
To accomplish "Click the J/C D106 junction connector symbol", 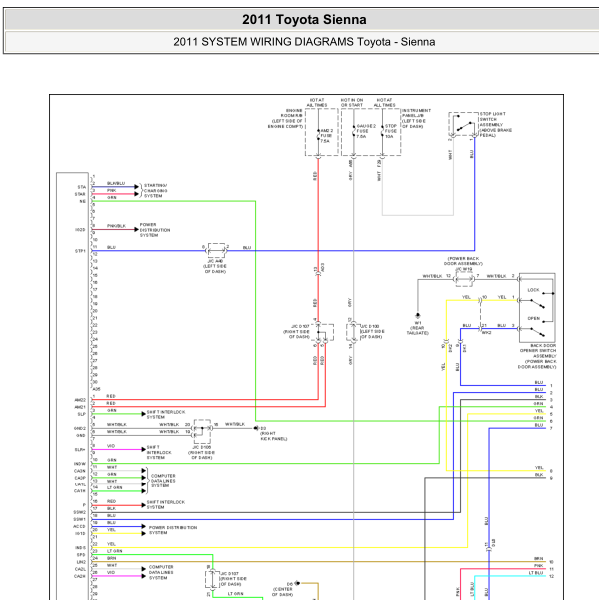I will pyautogui.click(x=202, y=431).
